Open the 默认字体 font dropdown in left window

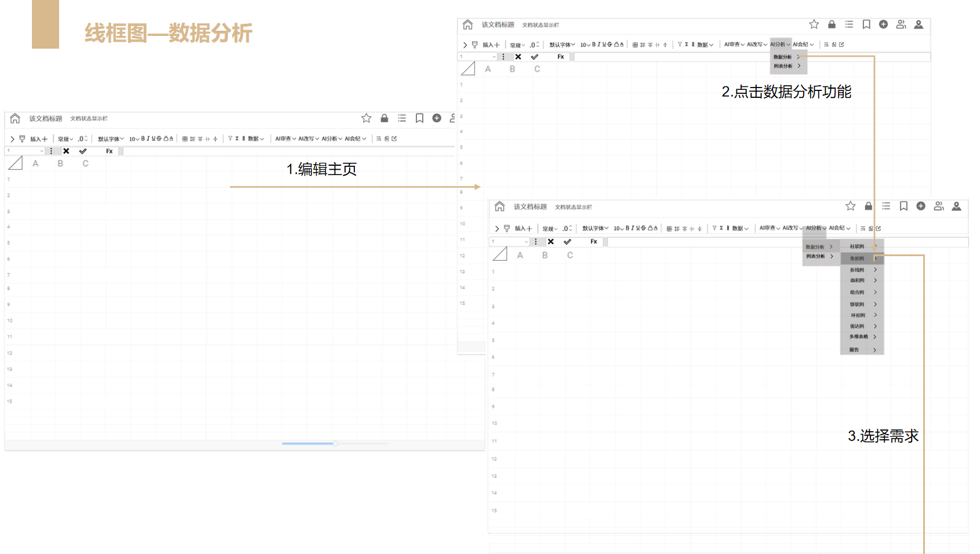click(111, 139)
